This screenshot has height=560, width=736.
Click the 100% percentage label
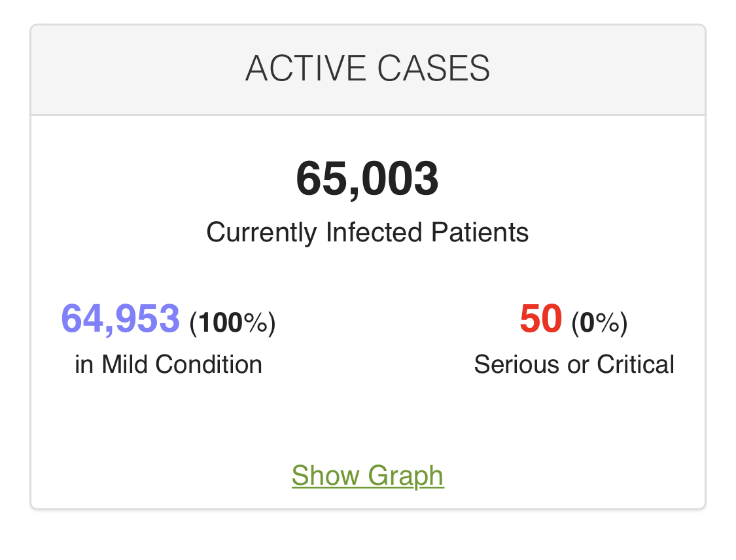232,323
